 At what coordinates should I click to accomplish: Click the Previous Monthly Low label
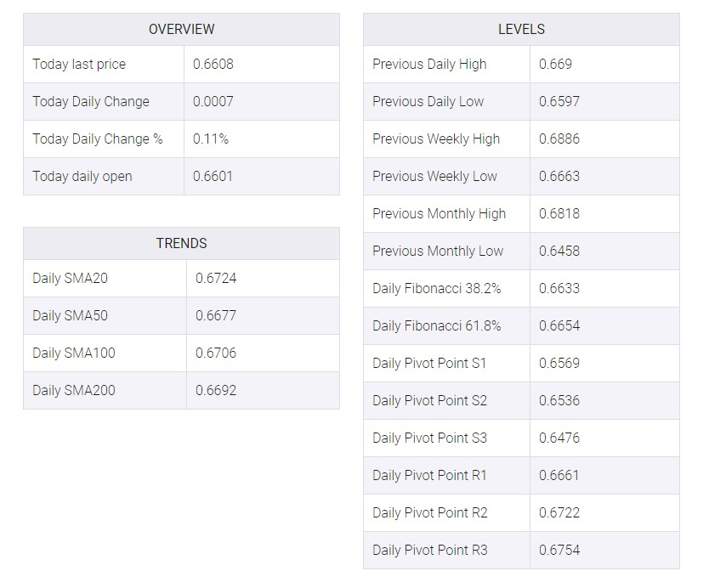pyautogui.click(x=438, y=252)
